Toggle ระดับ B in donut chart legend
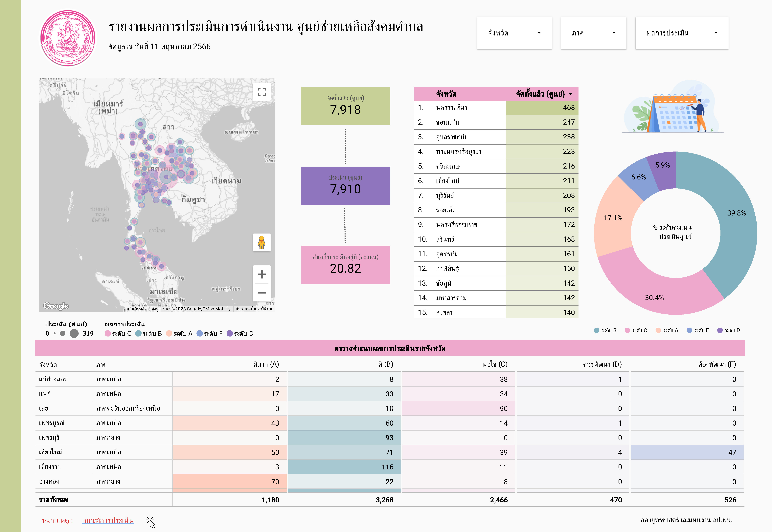Screen dimensions: 772x532 pos(605,330)
